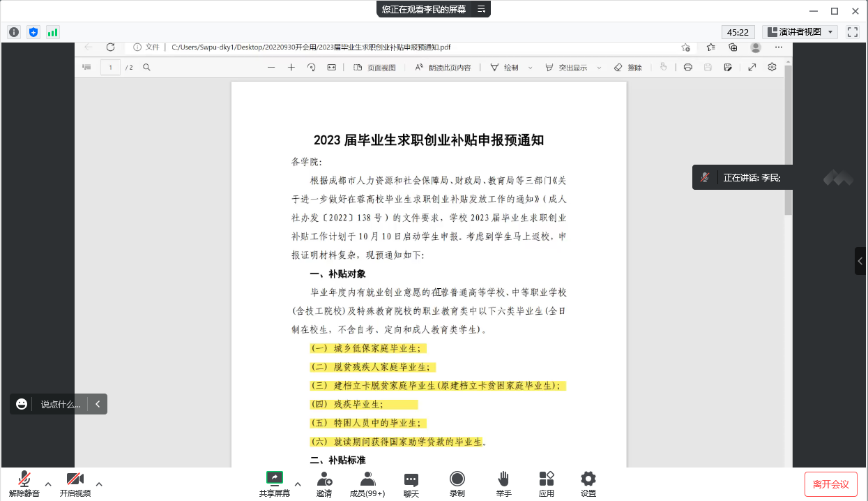Viewport: 868px width, 501px height.
Task: Open meeting 设置 settings
Action: (x=588, y=484)
